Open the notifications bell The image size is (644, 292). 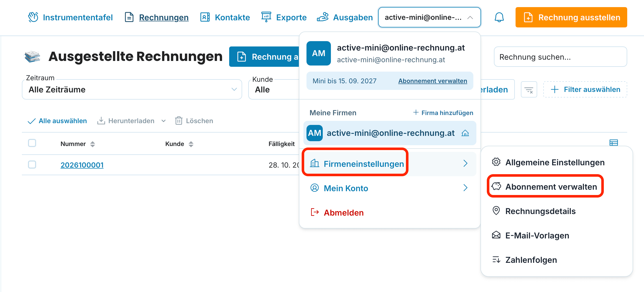point(499,17)
